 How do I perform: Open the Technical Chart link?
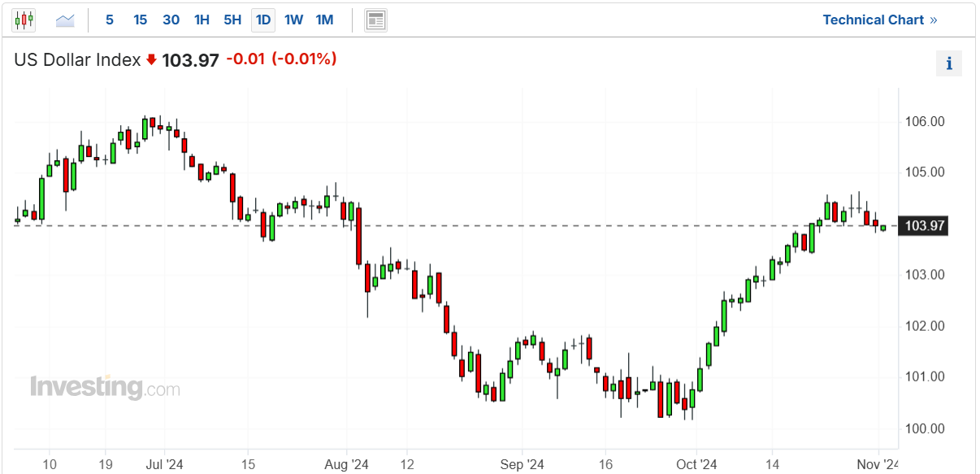[880, 20]
